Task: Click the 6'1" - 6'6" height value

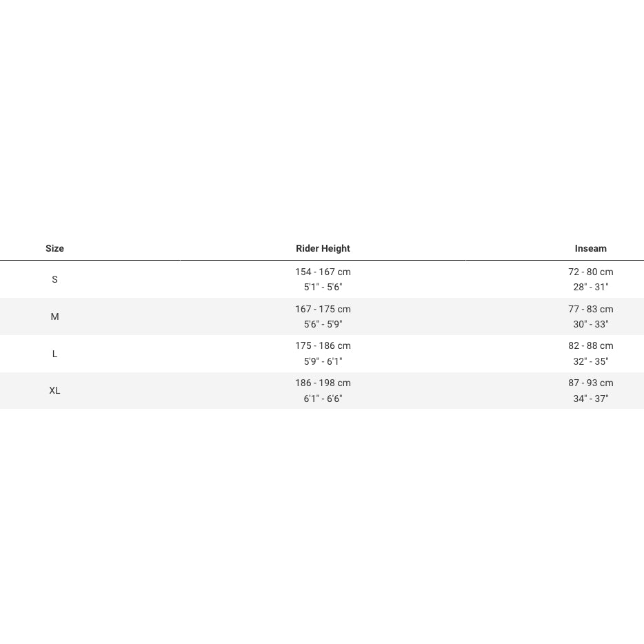Action: tap(323, 399)
